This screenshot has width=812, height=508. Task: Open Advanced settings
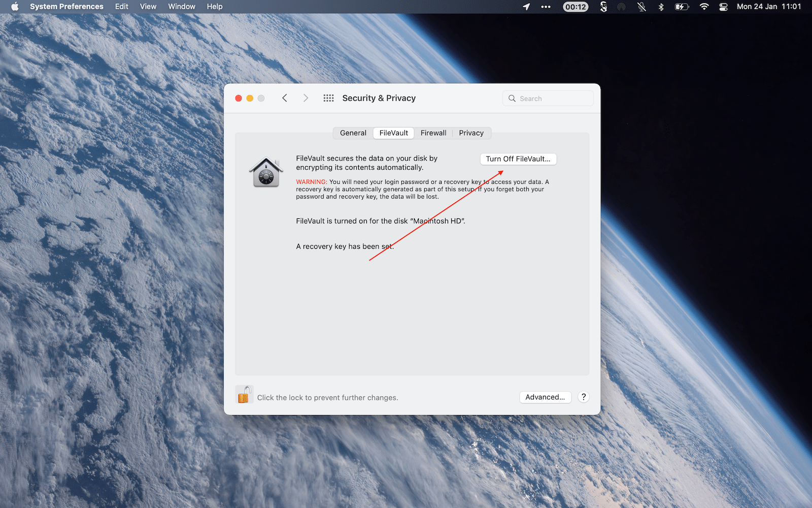click(545, 397)
